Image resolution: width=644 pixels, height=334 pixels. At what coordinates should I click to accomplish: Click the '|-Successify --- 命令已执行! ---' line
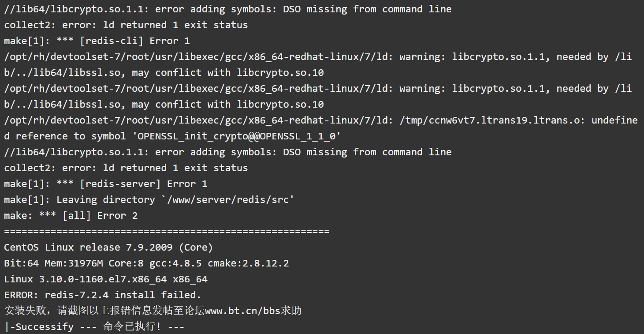point(94,326)
